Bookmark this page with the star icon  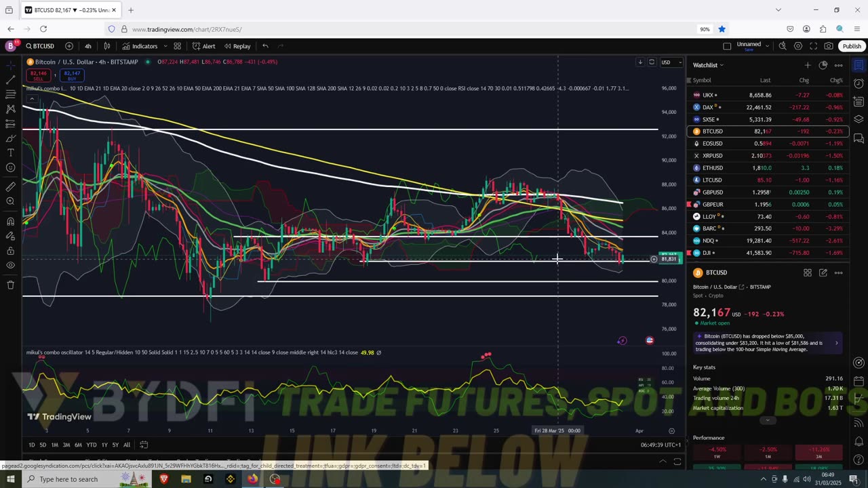(722, 29)
